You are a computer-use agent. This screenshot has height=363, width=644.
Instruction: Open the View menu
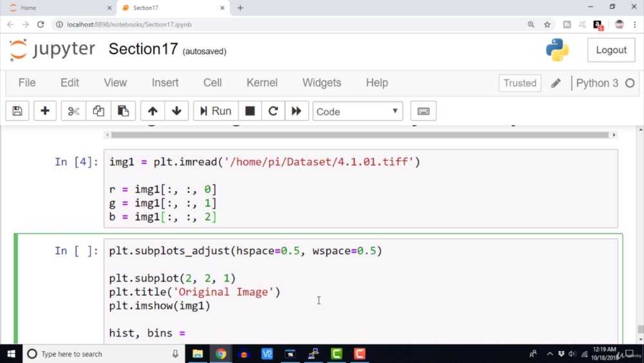pyautogui.click(x=115, y=83)
